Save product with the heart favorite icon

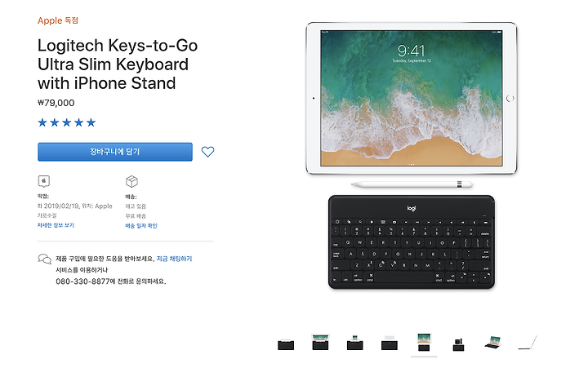pos(207,152)
